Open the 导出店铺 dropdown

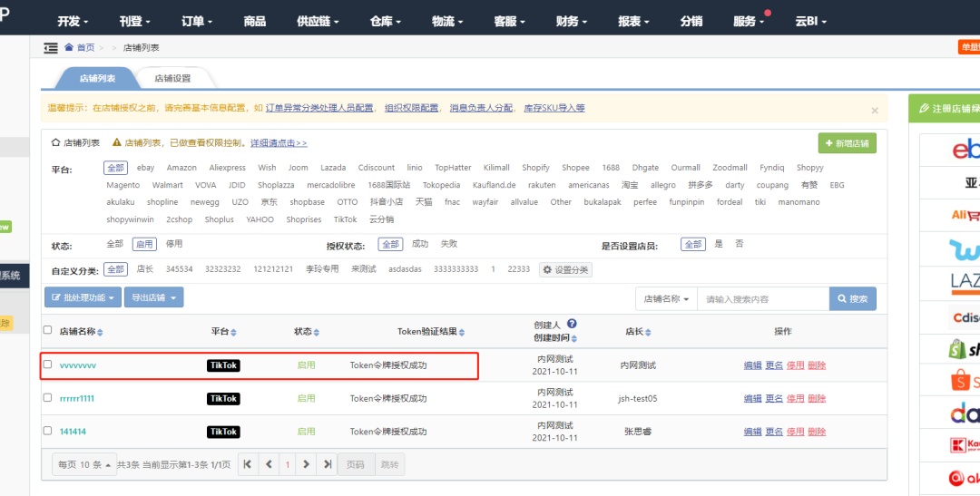click(x=153, y=297)
